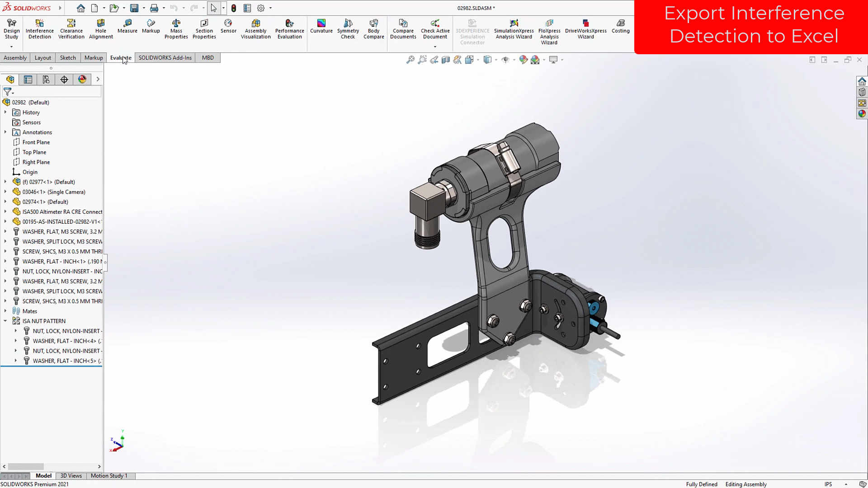Switch to PropertyManager tab icon

coord(28,80)
